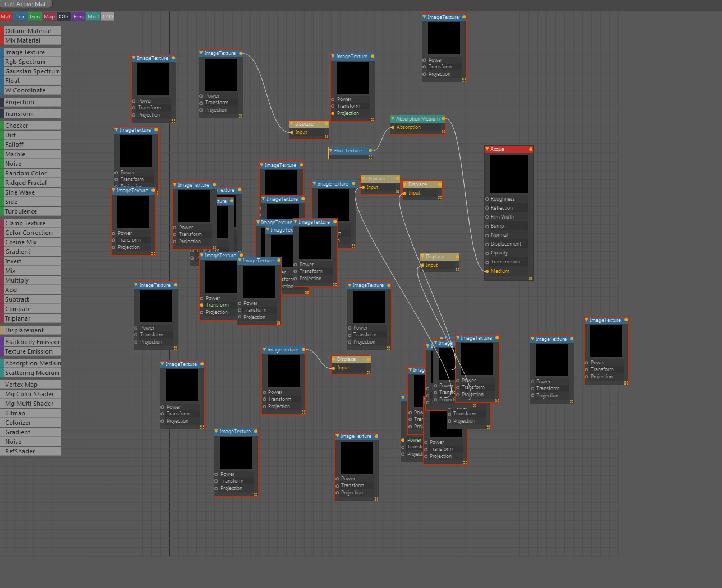Image resolution: width=722 pixels, height=588 pixels.
Task: Add a Sine Wave node from list
Action: point(30,192)
